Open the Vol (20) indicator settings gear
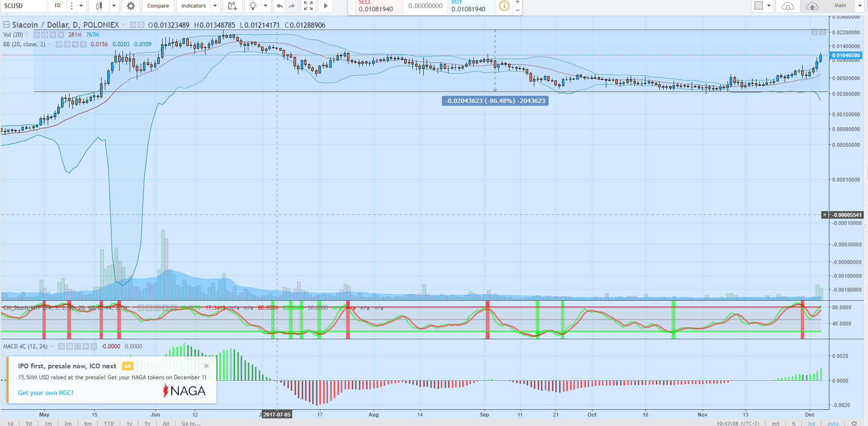This screenshot has height=426, width=868. click(x=44, y=35)
